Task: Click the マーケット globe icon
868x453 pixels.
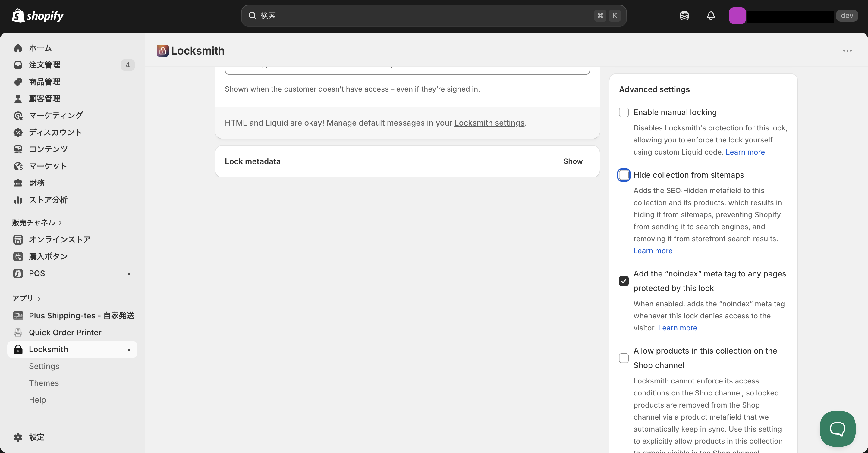Action: [18, 166]
